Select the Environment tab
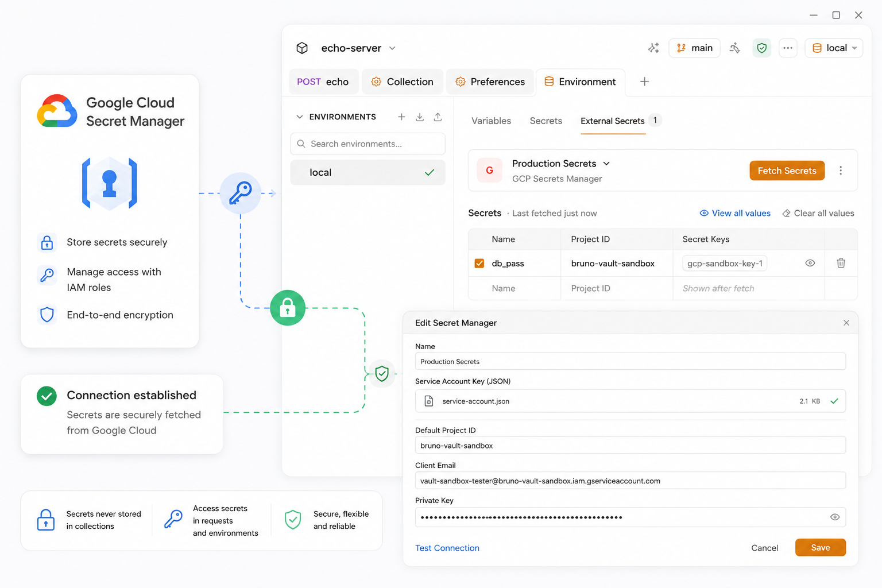The image size is (882, 588). (580, 82)
